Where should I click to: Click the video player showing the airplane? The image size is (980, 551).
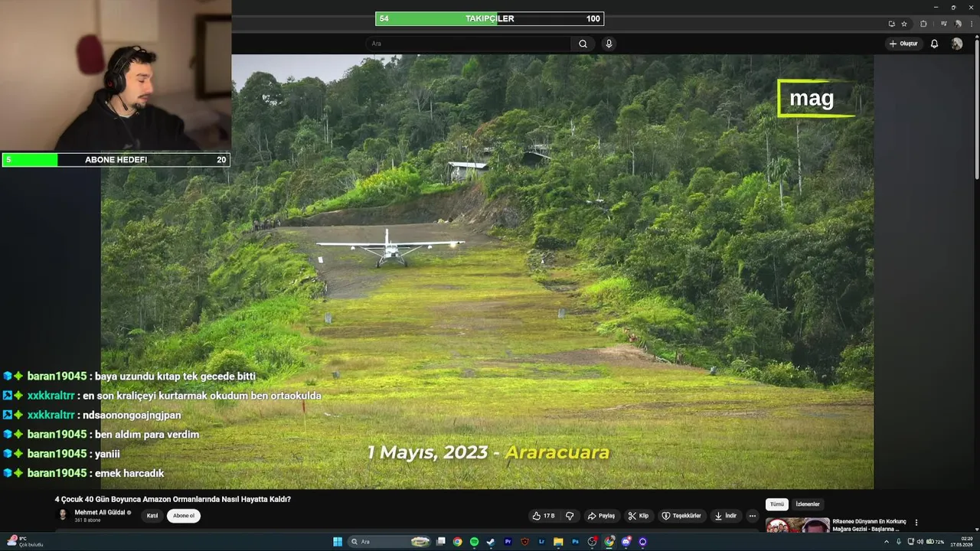[487, 272]
